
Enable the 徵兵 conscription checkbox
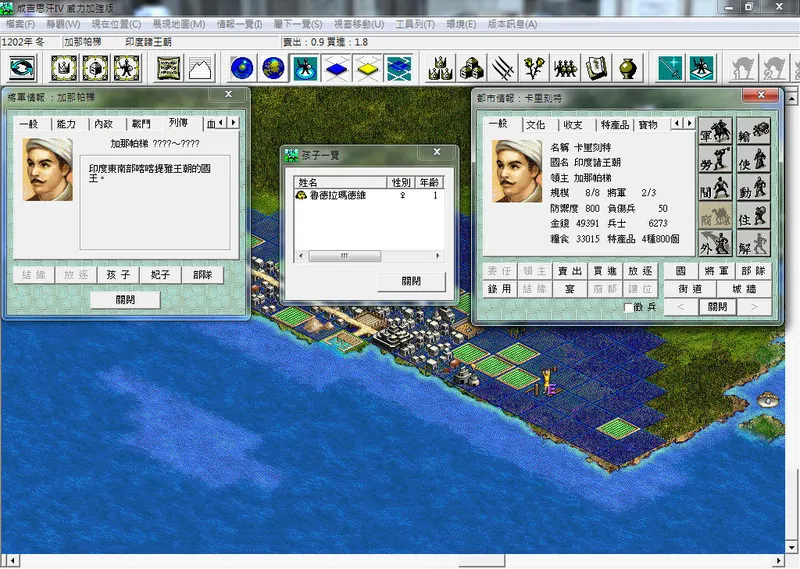click(x=629, y=307)
